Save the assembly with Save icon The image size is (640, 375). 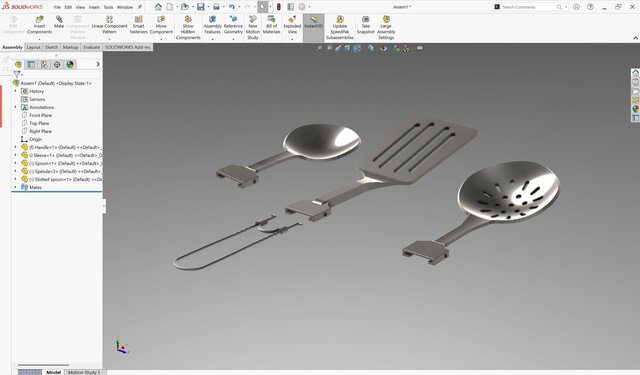pos(200,7)
